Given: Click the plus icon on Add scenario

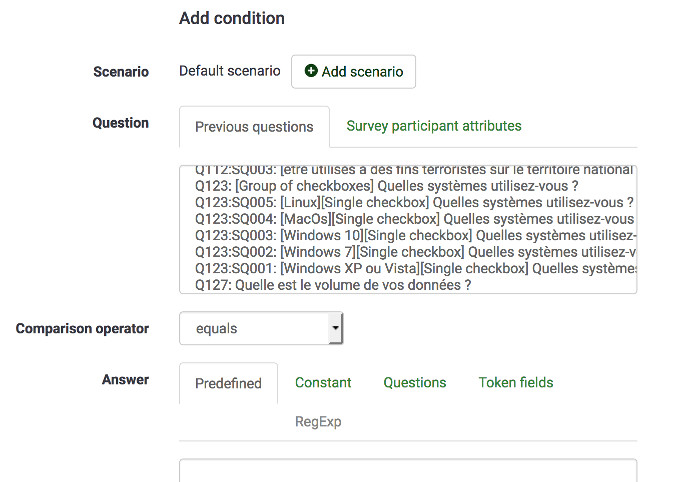Looking at the screenshot, I should click(311, 72).
